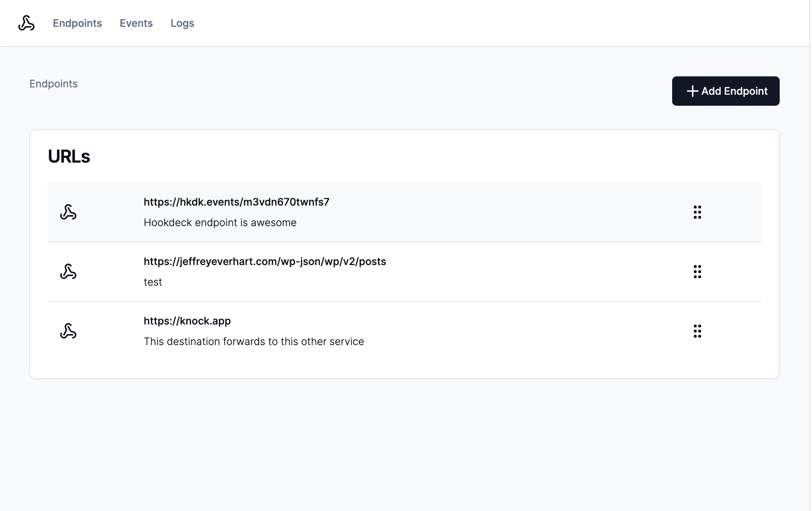Image resolution: width=812 pixels, height=511 pixels.
Task: Navigate to the Logs tab
Action: 182,23
